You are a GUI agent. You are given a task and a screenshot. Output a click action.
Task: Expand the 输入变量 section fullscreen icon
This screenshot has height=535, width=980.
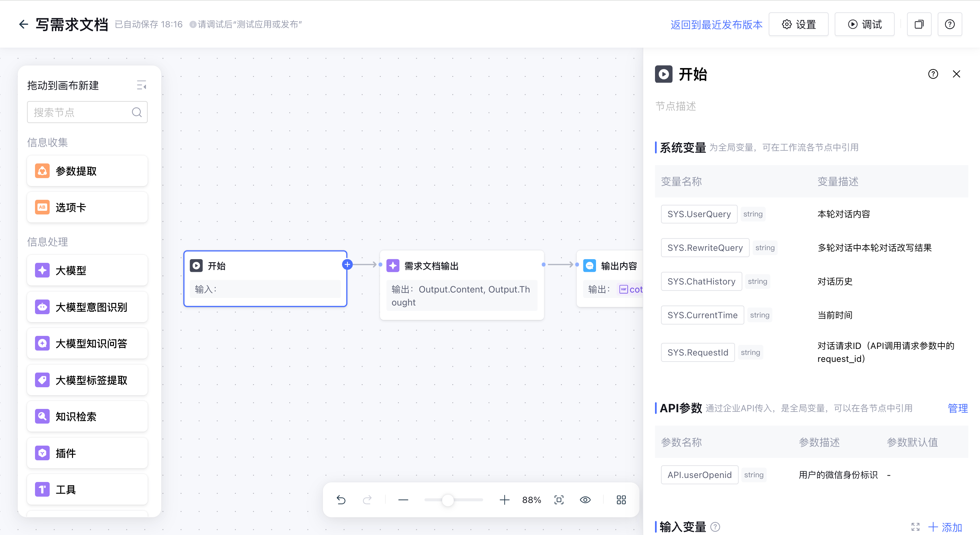coord(915,527)
